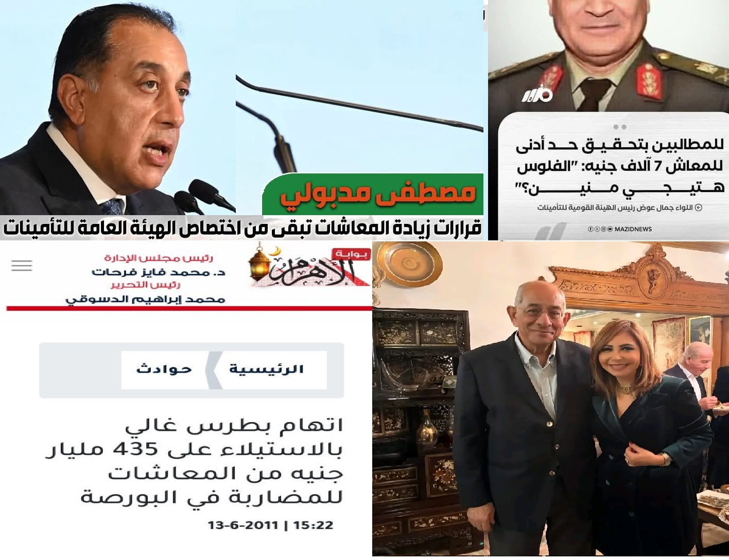
Task: Open the photo of the couple by the cabinet
Action: (x=550, y=399)
